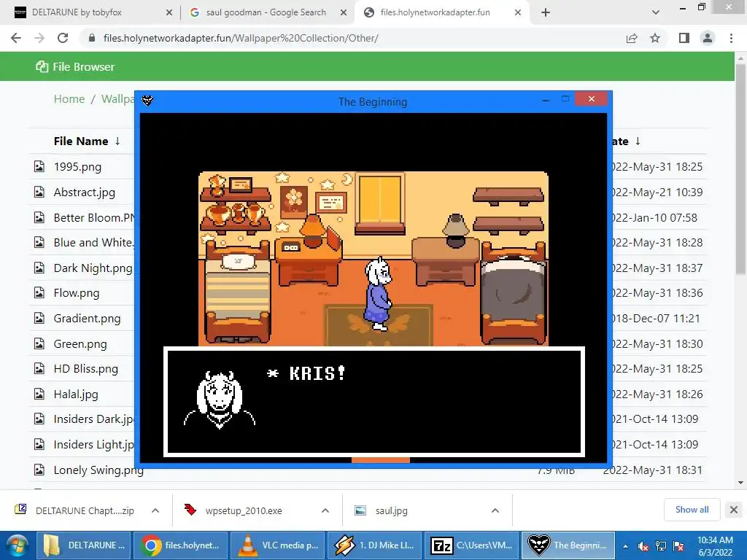Expand DELTARUNE Chapt zip download options
Screen dimensions: 747x560
(x=155, y=510)
